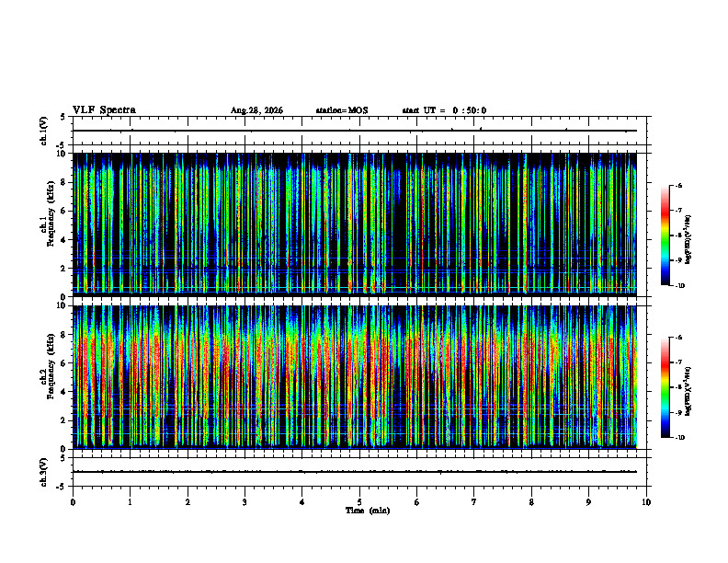Click the time axis tick label "5"
The image size is (728, 563).
click(359, 502)
